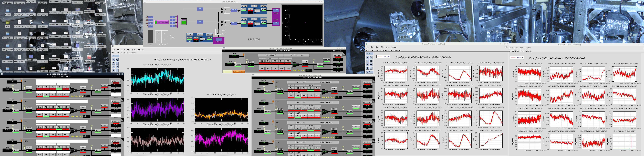Open the Plot menu in middle Grace window
Viewport: 644px width, 156px height.
[x=382, y=47]
